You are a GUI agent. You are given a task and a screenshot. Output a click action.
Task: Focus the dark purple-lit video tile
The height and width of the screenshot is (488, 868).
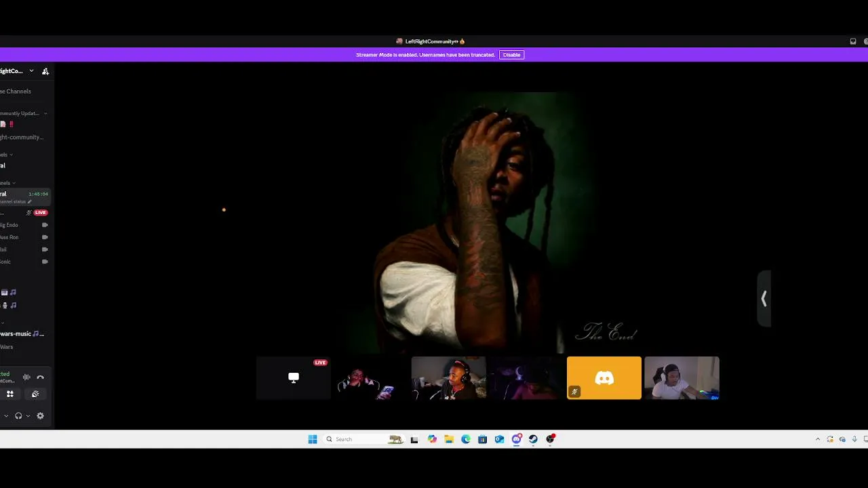pyautogui.click(x=526, y=378)
